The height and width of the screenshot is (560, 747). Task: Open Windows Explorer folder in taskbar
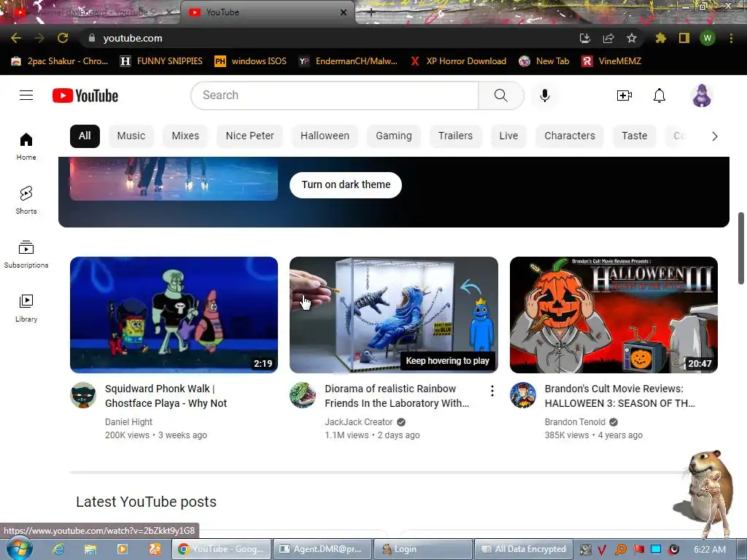[x=90, y=549]
